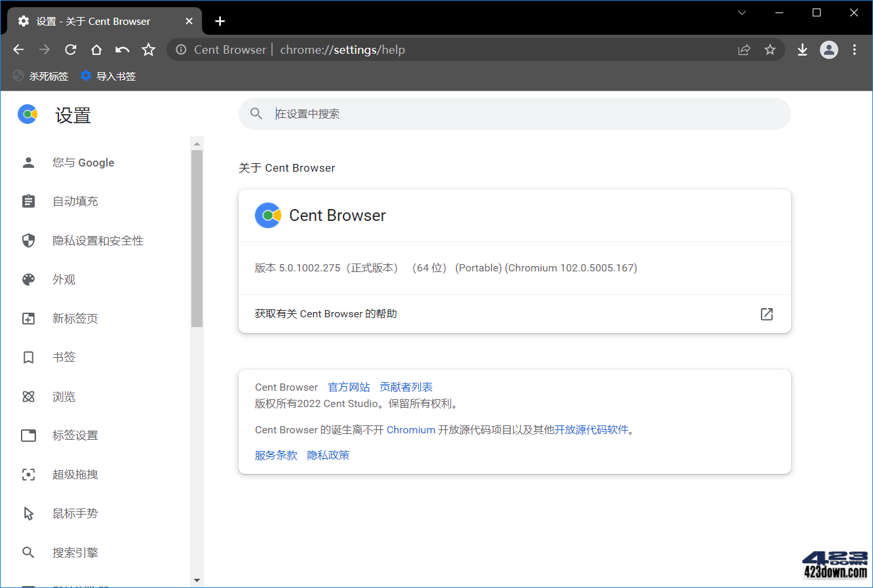Reload the settings page

70,49
